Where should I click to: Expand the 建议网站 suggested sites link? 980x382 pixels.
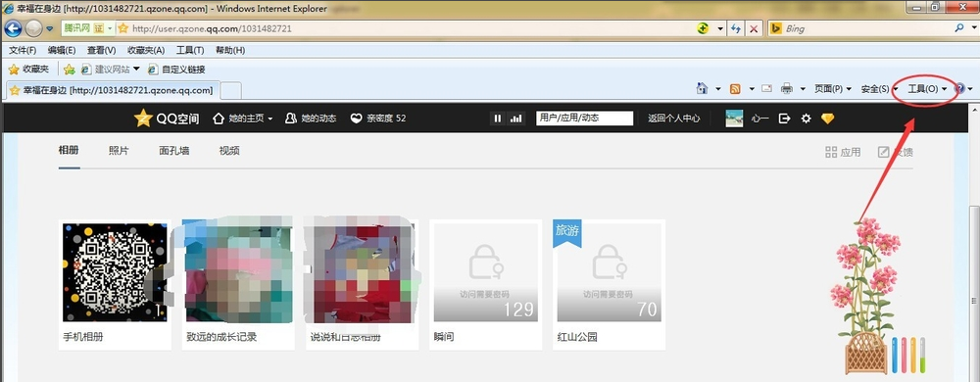click(110, 70)
